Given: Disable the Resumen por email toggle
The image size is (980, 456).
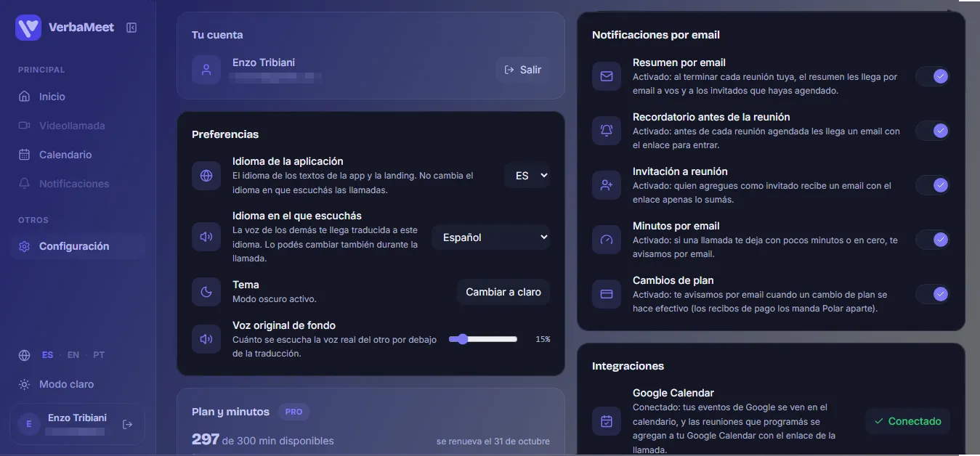Looking at the screenshot, I should 932,76.
